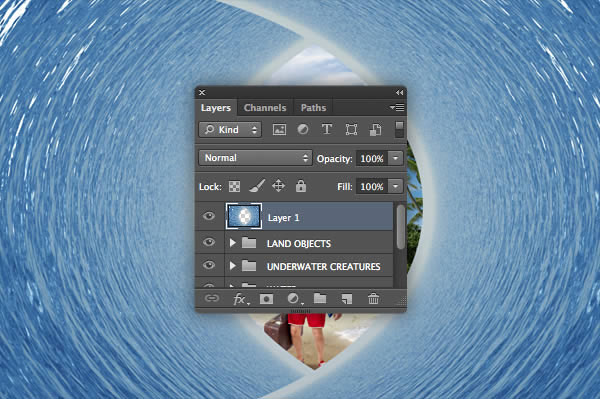The width and height of the screenshot is (600, 399).
Task: Click the UNDERWATER CREATURES folder icon
Action: coord(249,265)
